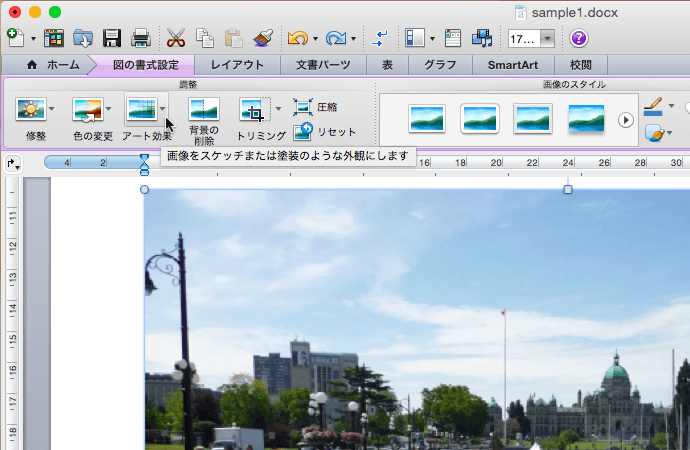Expand the 色の変更 (Recolor) dropdown
Viewport: 690px width, 450px height.
(x=109, y=109)
